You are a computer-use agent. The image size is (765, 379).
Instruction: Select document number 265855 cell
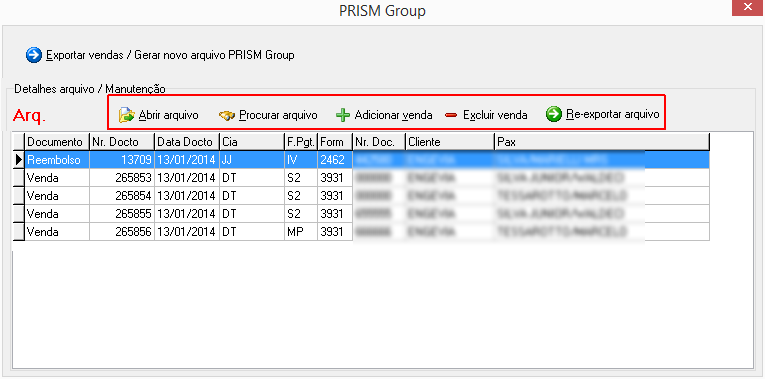[122, 214]
